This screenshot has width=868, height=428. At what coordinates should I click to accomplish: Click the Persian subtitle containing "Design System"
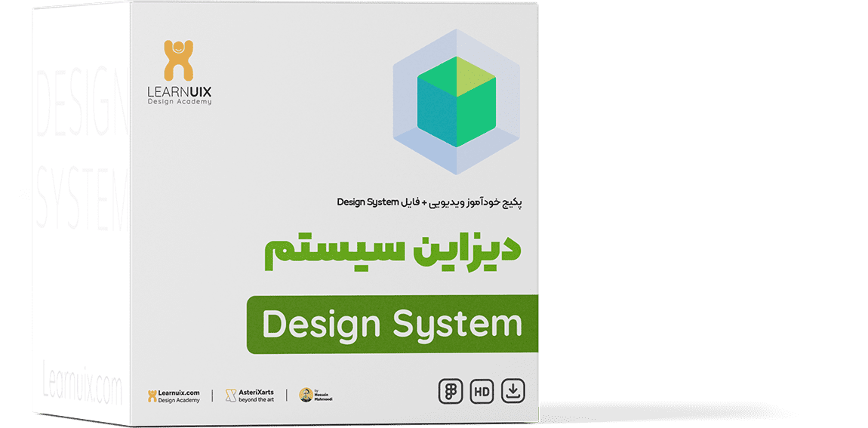(429, 202)
